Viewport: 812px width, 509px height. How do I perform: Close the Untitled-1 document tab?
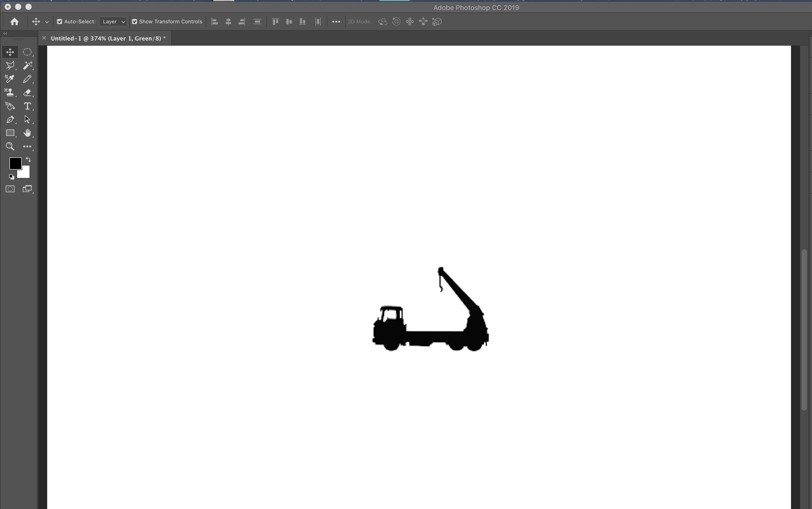(x=44, y=38)
